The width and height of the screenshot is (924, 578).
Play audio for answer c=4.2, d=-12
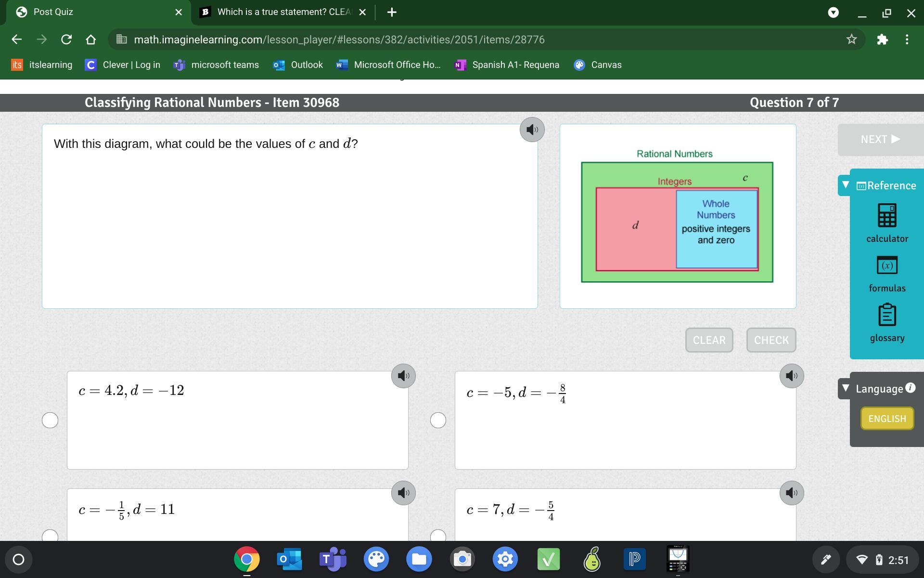[403, 376]
